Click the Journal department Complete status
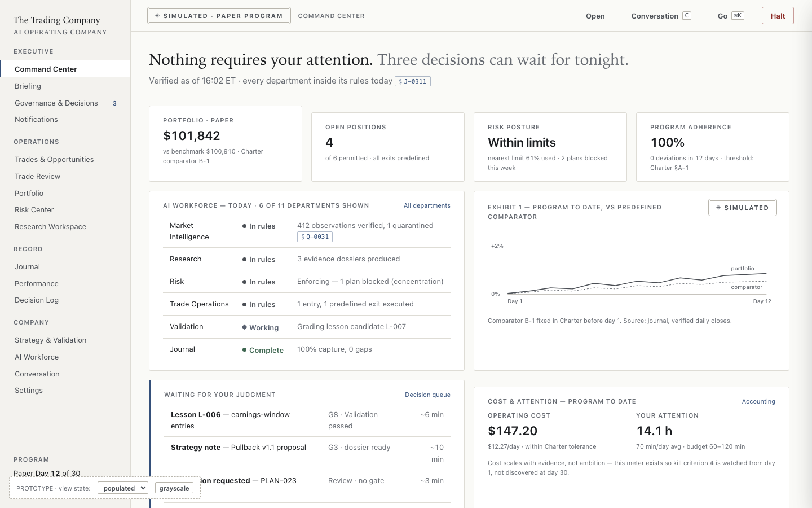The width and height of the screenshot is (812, 508). point(263,350)
